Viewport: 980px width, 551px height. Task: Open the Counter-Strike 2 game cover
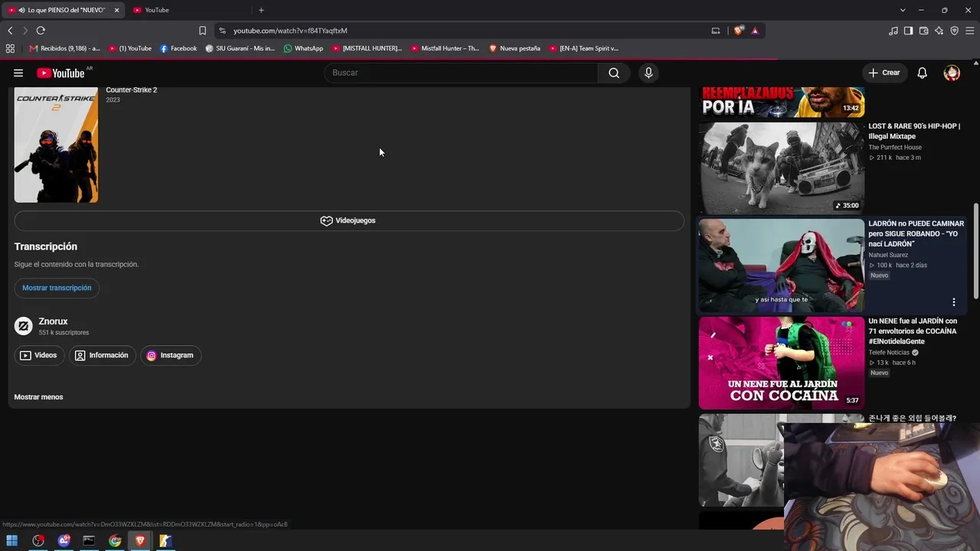coord(56,145)
